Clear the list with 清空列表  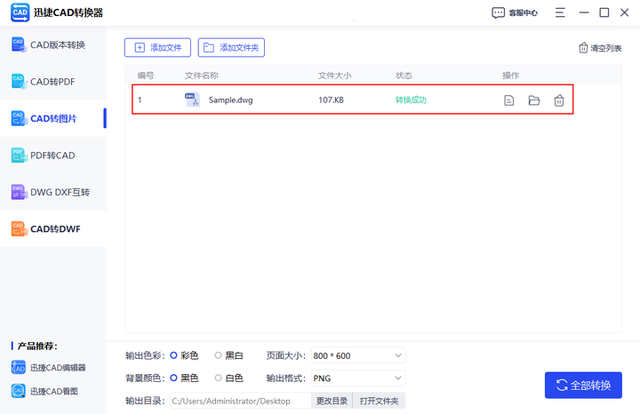tap(600, 48)
